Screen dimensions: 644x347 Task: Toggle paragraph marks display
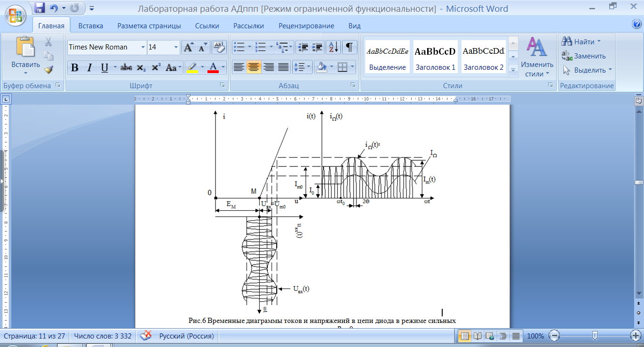(349, 47)
